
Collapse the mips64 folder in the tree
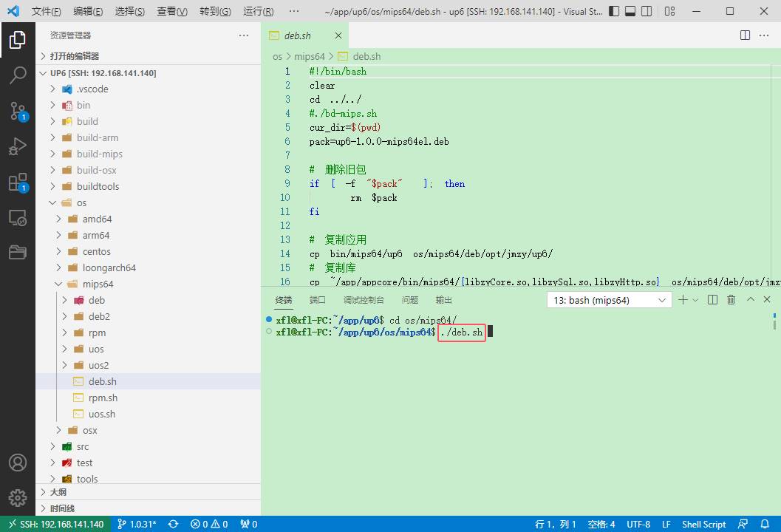[98, 284]
